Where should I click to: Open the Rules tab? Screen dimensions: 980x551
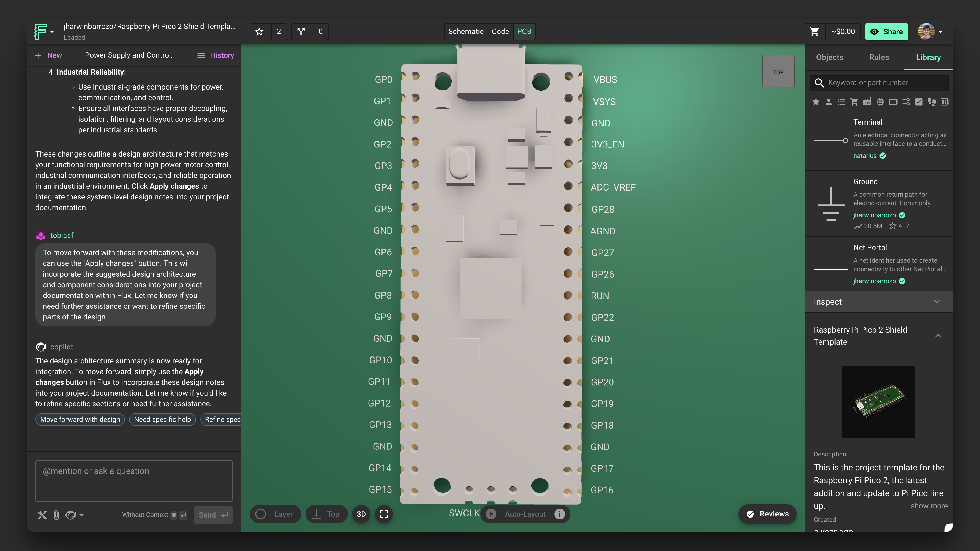tap(879, 57)
